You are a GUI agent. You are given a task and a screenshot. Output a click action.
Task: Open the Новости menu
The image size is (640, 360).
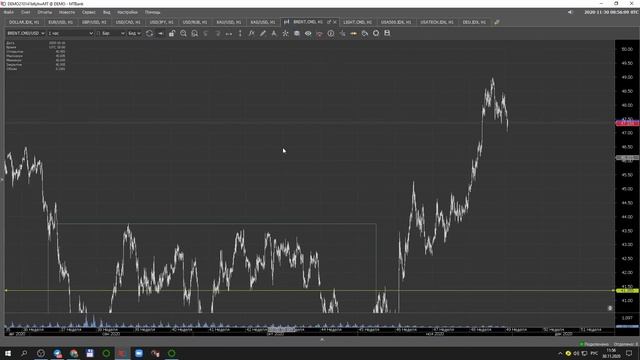pos(67,12)
